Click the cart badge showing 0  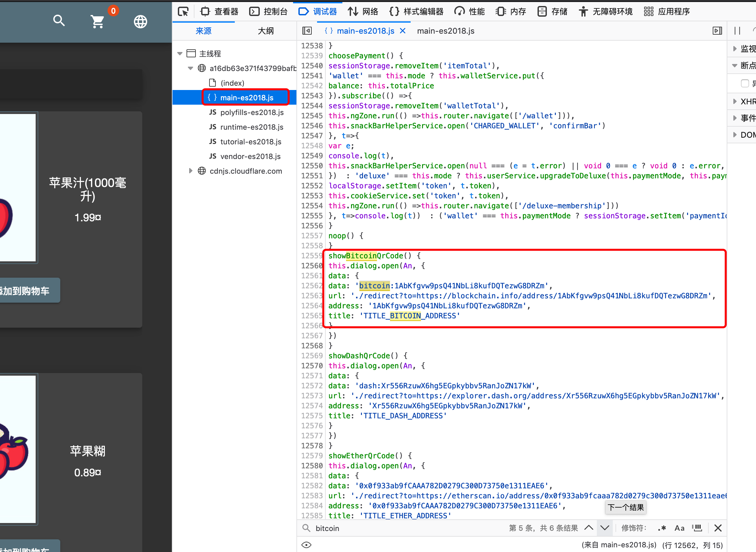pos(113,11)
